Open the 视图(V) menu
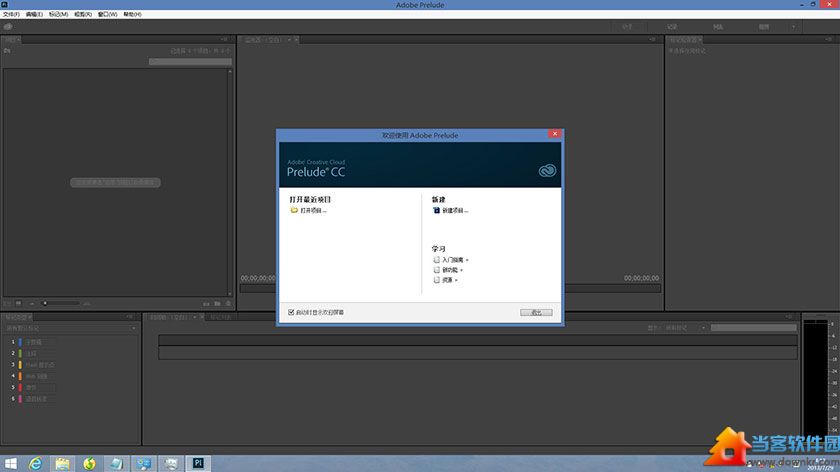 [83, 14]
